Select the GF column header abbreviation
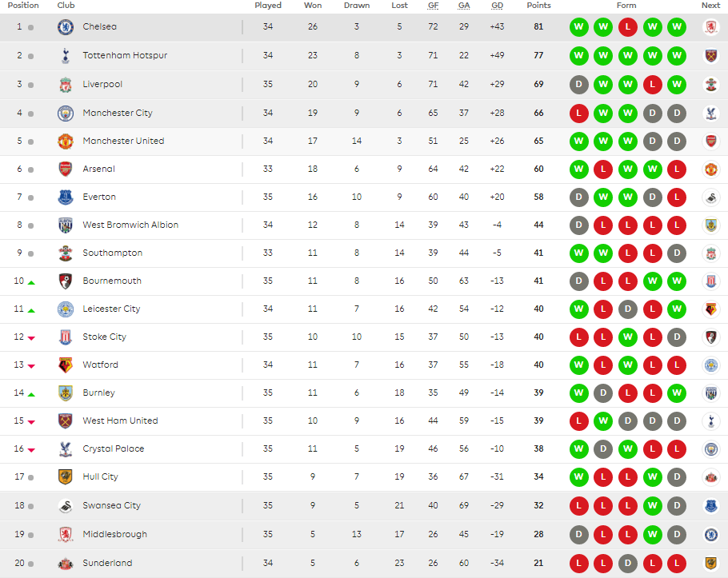The height and width of the screenshot is (578, 728). [x=433, y=6]
